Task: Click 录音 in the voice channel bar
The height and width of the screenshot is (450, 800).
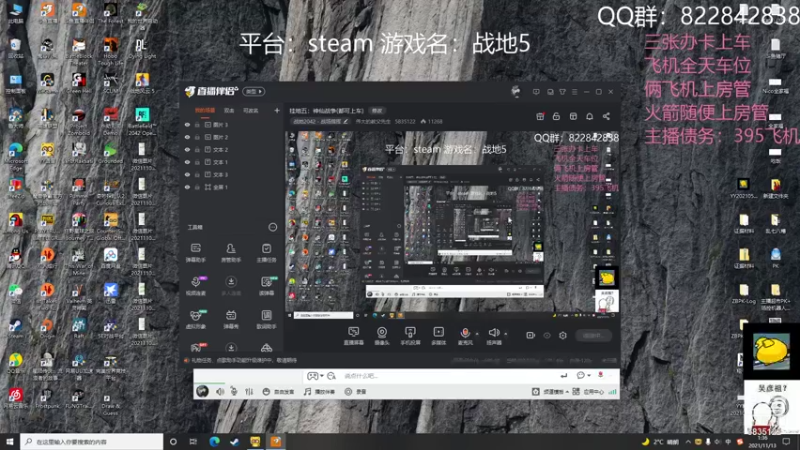Action: pos(356,391)
